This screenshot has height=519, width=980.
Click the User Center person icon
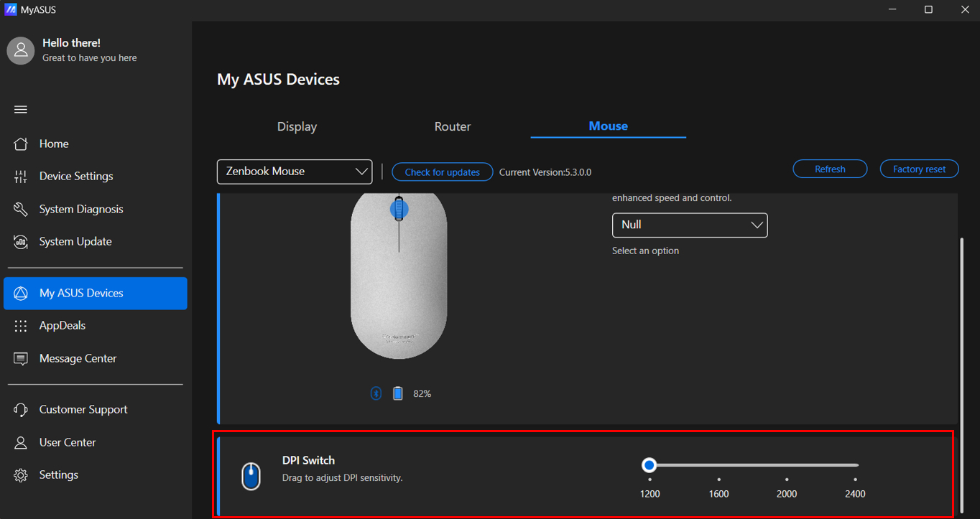pyautogui.click(x=21, y=442)
